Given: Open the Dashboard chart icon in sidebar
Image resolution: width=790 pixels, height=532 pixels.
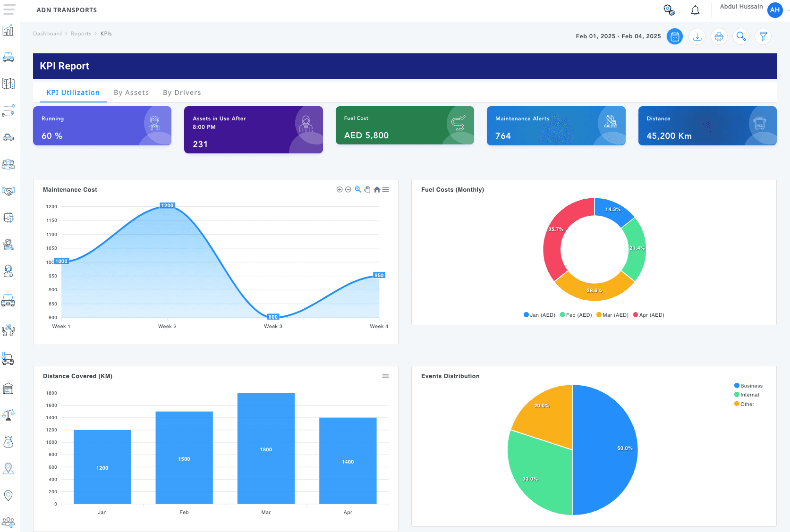Looking at the screenshot, I should (x=8, y=30).
